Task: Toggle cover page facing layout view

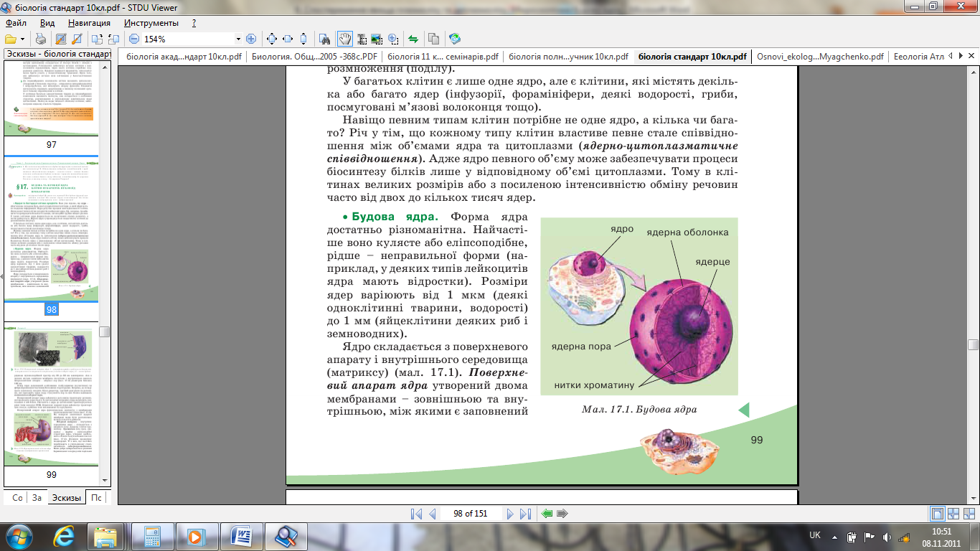Action: (x=970, y=514)
